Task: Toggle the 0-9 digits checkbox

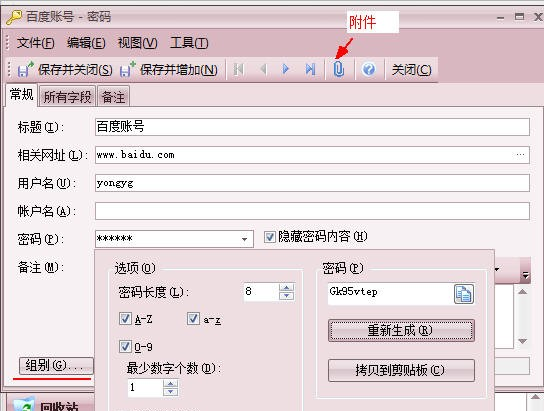Action: (x=125, y=346)
